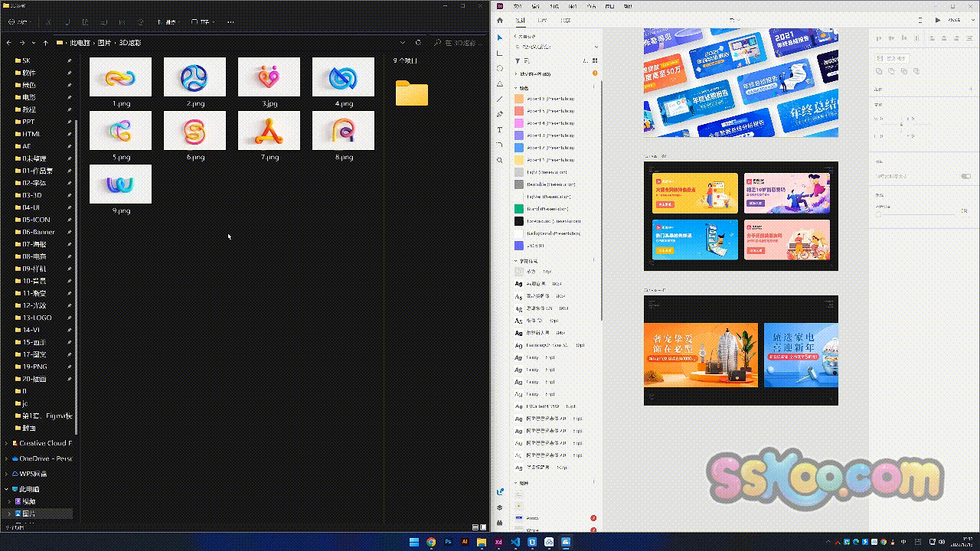The height and width of the screenshot is (551, 980).
Task: Select the Artboard tool in XD toolbar
Action: (500, 145)
